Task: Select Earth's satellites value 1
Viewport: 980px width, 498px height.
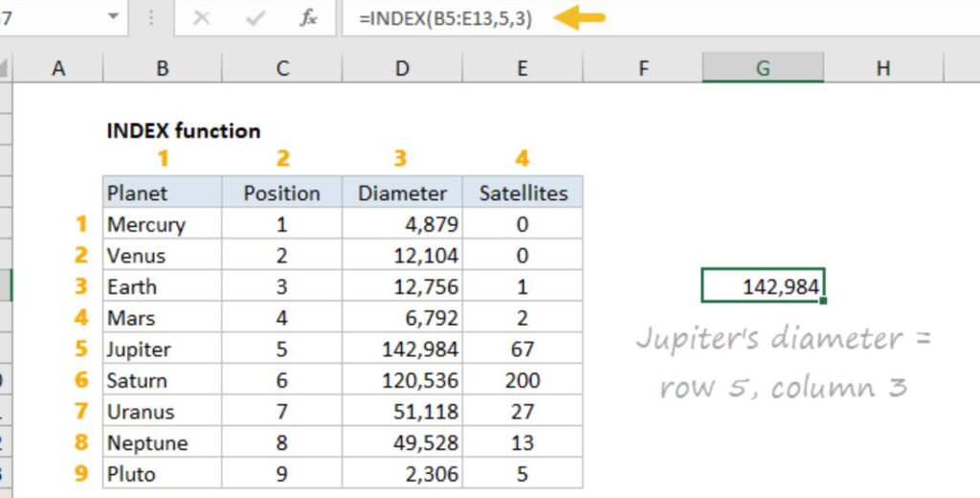Action: click(523, 286)
